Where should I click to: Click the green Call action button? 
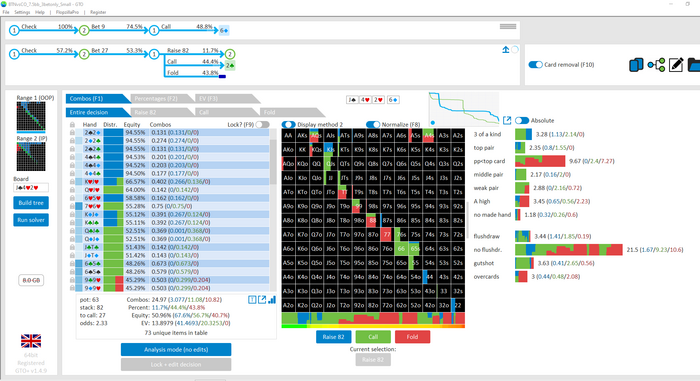pos(373,337)
